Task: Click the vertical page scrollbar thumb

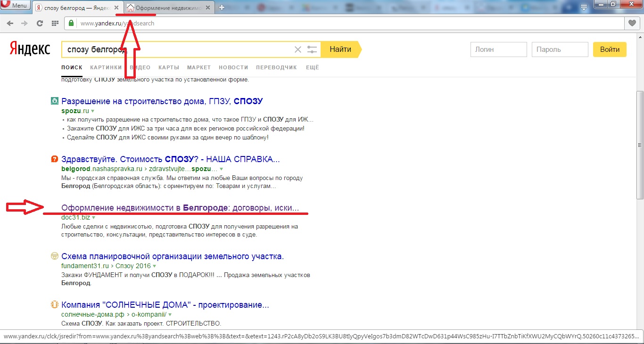Action: tap(640, 145)
